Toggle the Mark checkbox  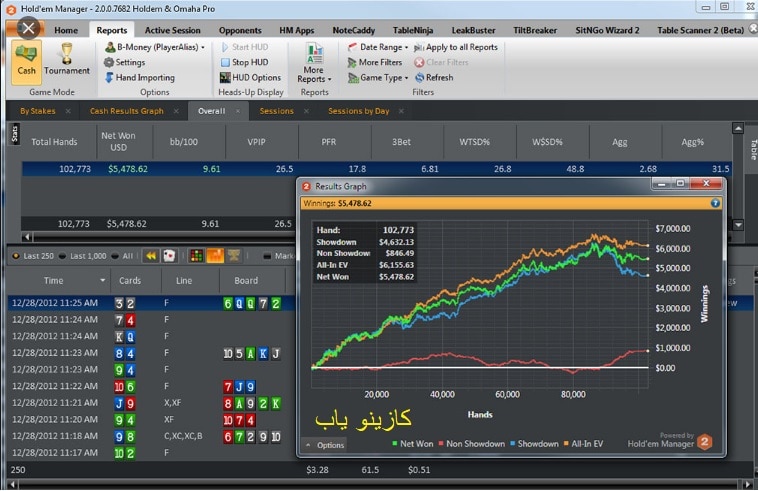coord(267,256)
